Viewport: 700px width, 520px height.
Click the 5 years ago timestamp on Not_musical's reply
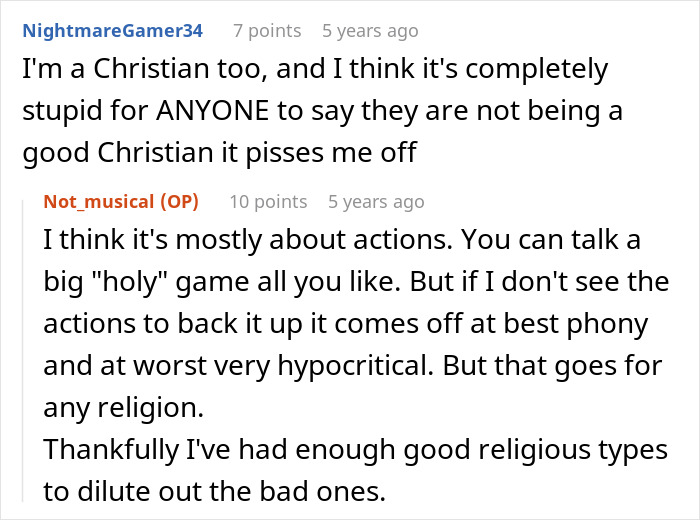pyautogui.click(x=376, y=201)
